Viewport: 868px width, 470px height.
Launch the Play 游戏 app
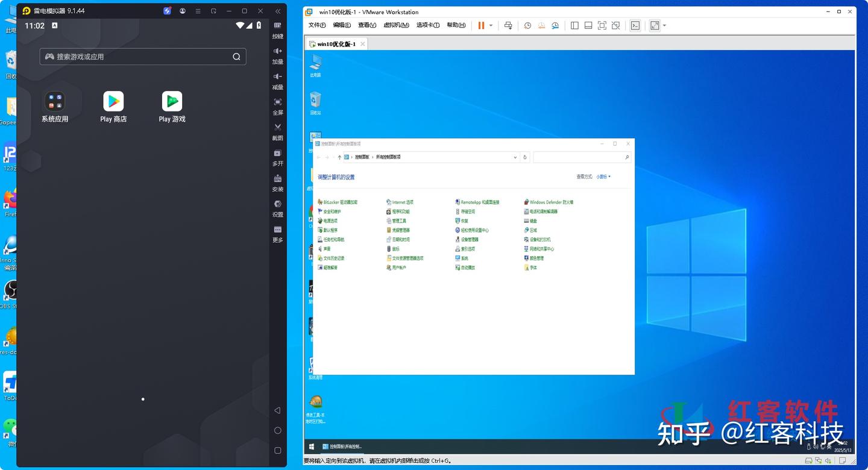[172, 107]
